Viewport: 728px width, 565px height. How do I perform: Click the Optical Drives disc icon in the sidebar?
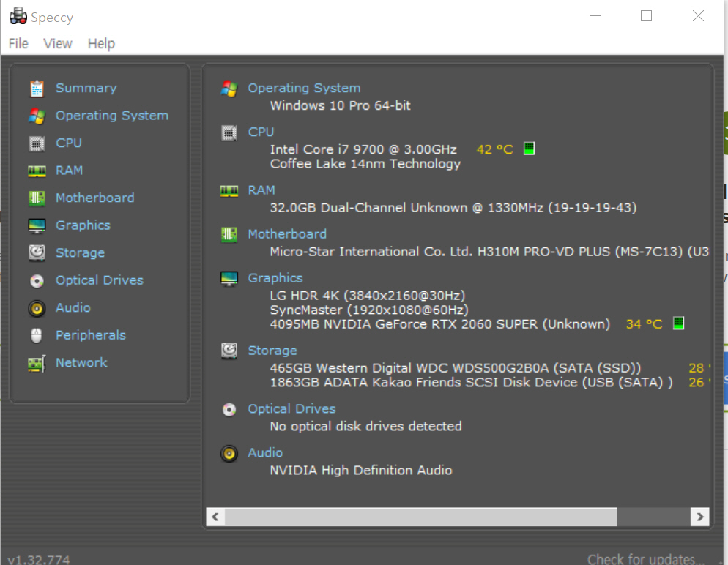coord(37,280)
